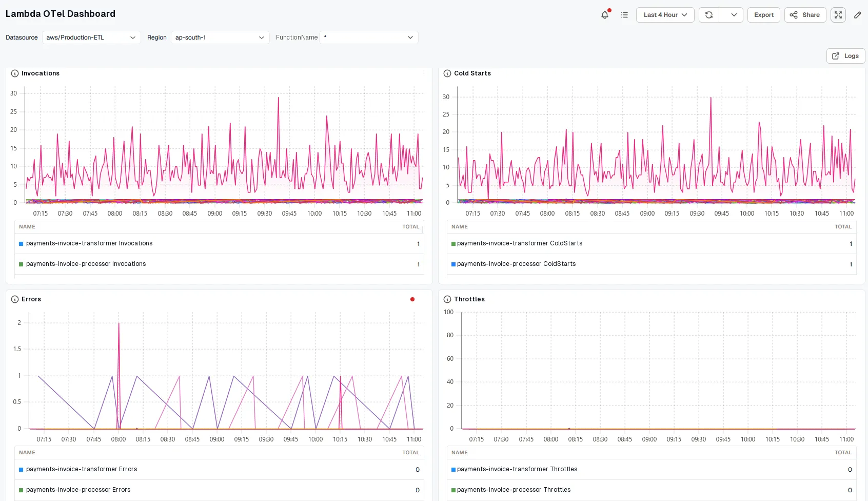Screen dimensions: 868x501
Task: Open the Logs link button
Action: [x=845, y=56]
